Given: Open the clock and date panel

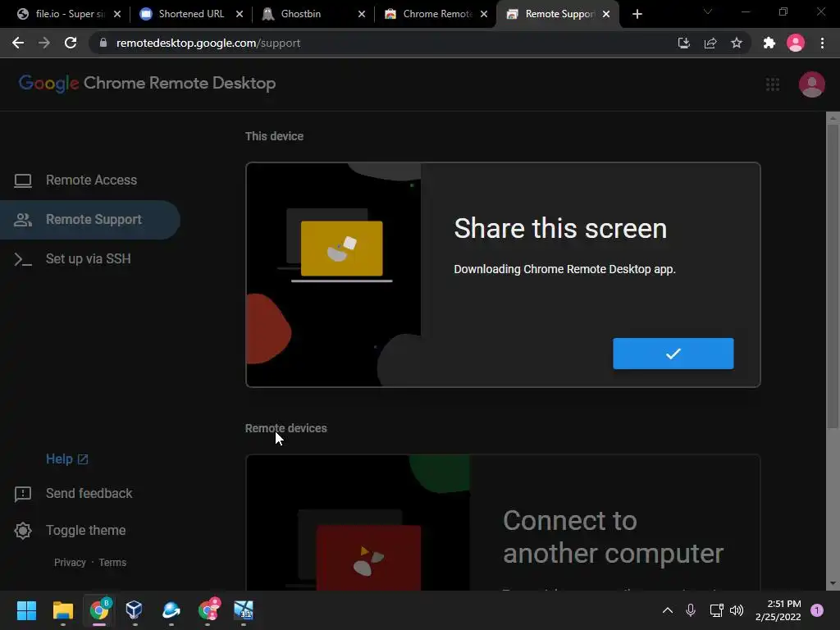Looking at the screenshot, I should click(778, 610).
